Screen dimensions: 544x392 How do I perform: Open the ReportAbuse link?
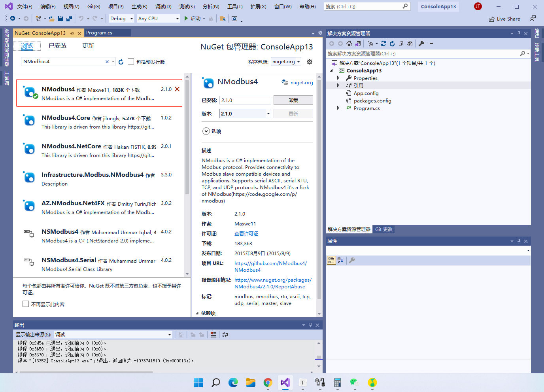pos(273,283)
